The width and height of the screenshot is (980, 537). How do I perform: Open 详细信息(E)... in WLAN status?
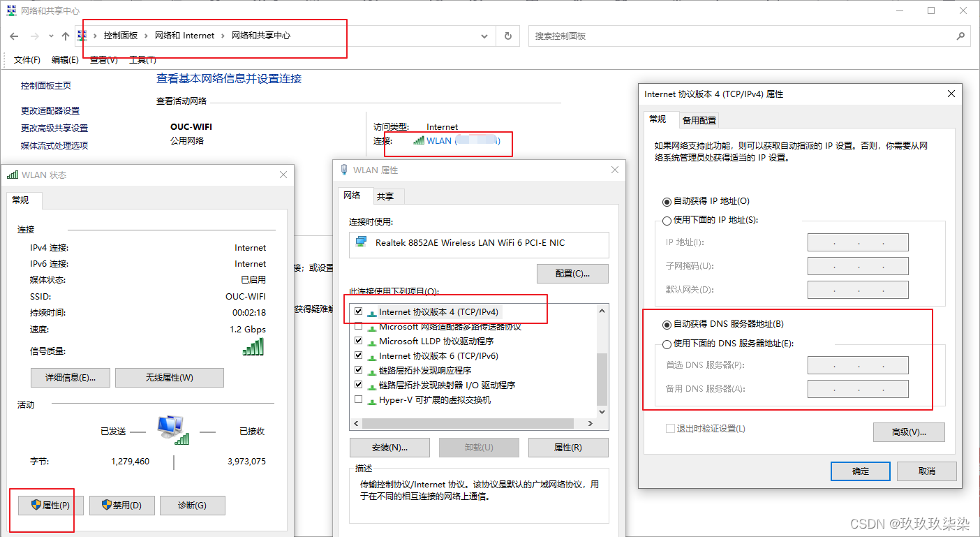pos(70,378)
